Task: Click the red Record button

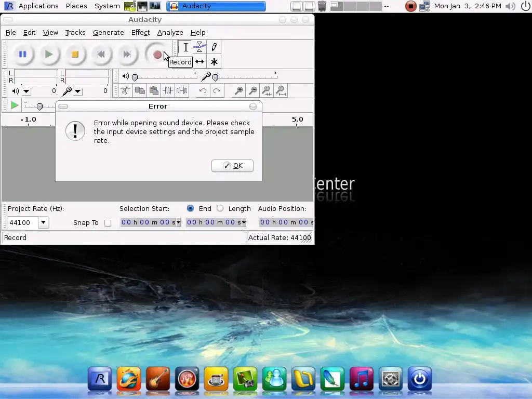Action: coord(157,54)
